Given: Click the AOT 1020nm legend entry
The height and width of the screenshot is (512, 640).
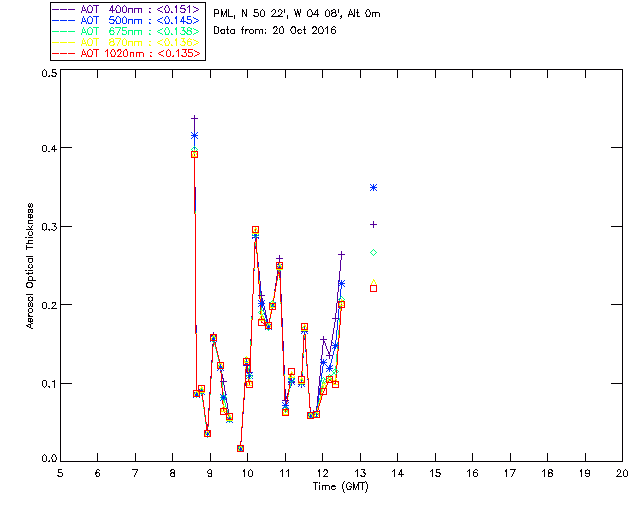Looking at the screenshot, I should (x=127, y=53).
